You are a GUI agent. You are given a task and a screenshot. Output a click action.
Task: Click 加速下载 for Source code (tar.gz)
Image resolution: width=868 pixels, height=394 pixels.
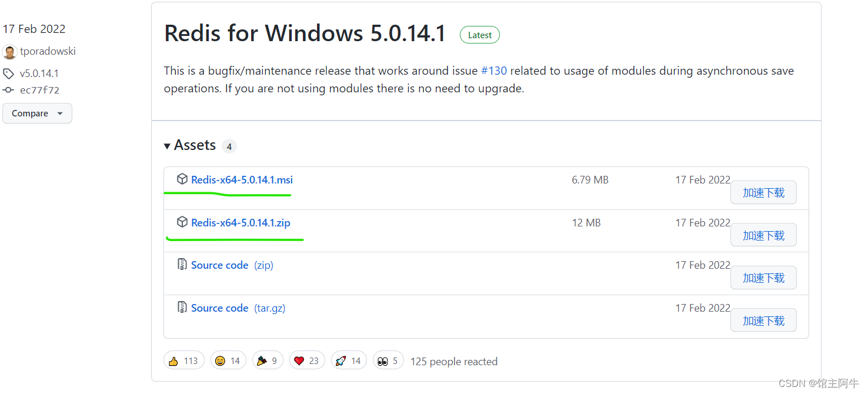763,320
